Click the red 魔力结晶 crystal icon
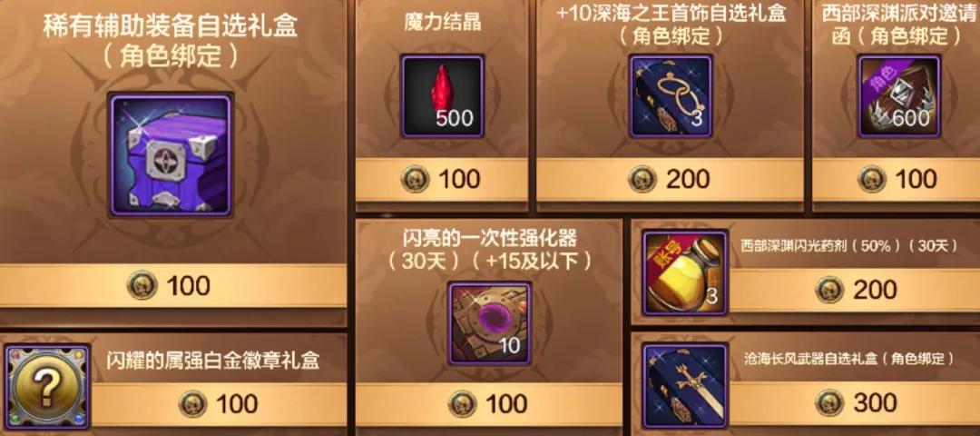The height and width of the screenshot is (436, 980). [443, 96]
